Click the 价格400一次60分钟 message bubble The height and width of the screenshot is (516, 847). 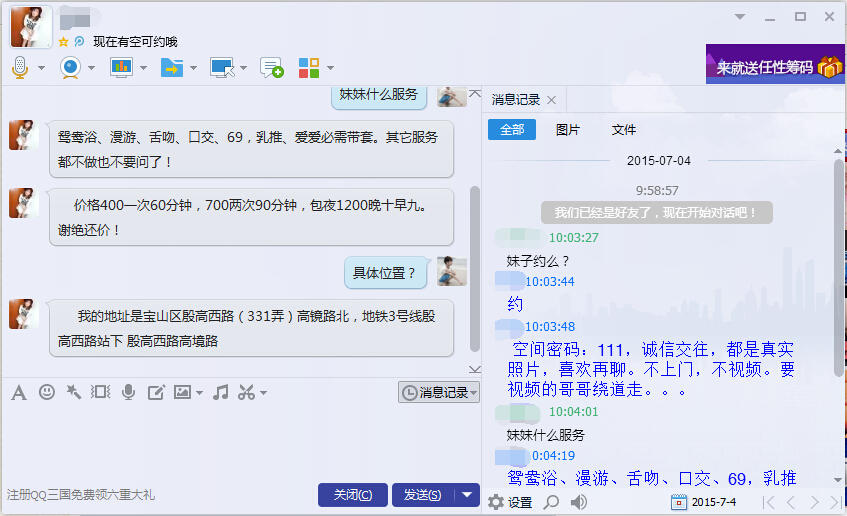coord(251,217)
